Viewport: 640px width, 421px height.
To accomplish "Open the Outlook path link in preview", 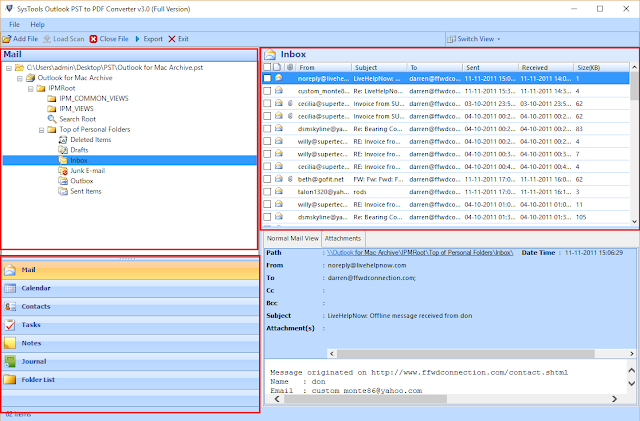I will click(420, 253).
